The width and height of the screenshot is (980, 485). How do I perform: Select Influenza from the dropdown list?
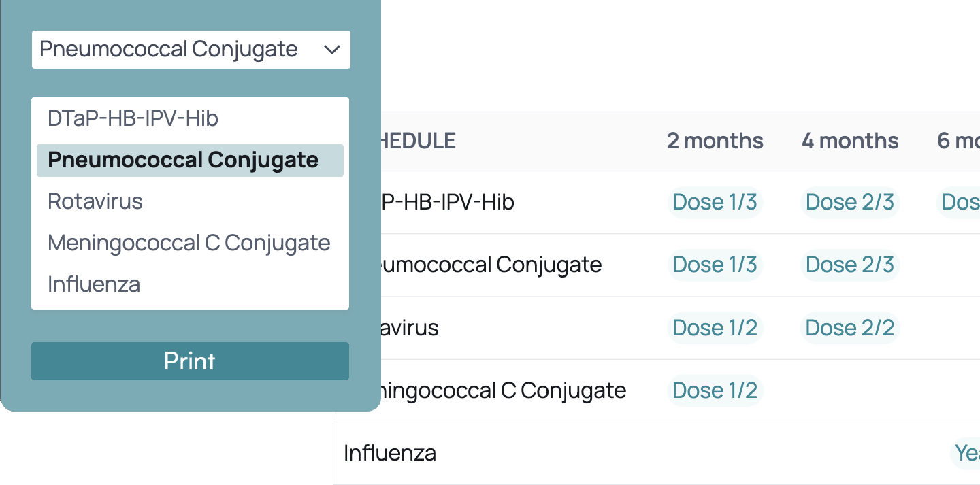click(94, 284)
